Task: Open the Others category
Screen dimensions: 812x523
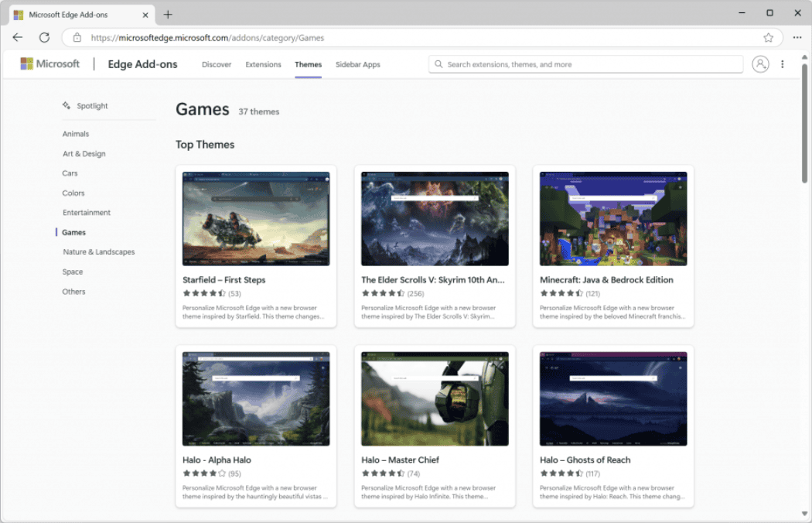Action: [x=73, y=292]
